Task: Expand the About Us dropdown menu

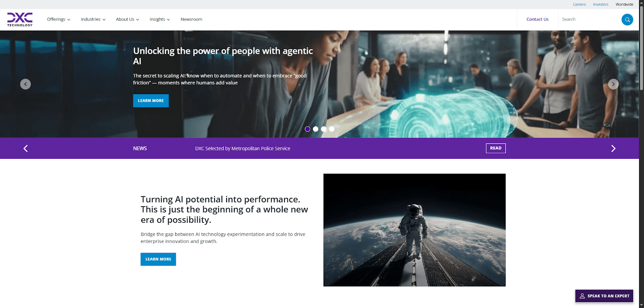Action: (x=127, y=19)
